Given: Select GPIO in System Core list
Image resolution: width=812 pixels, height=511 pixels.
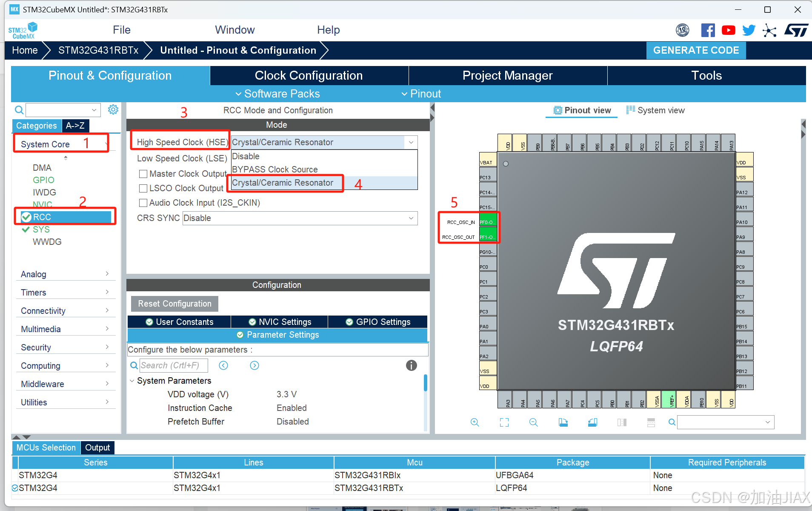Looking at the screenshot, I should click(43, 180).
